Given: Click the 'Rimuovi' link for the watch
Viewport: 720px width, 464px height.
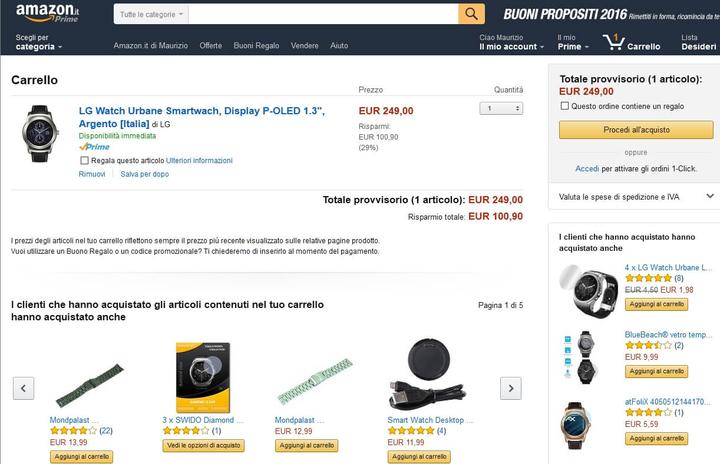Looking at the screenshot, I should coord(92,174).
